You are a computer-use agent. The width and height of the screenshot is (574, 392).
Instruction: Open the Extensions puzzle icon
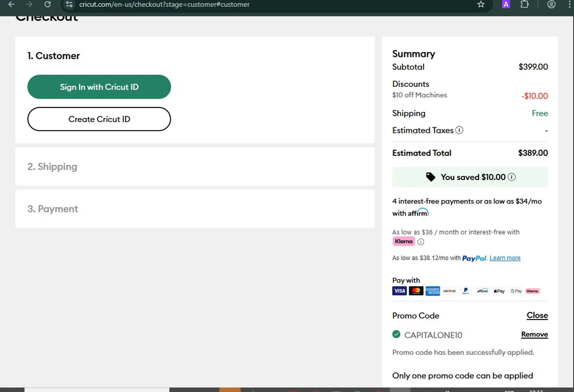(525, 4)
